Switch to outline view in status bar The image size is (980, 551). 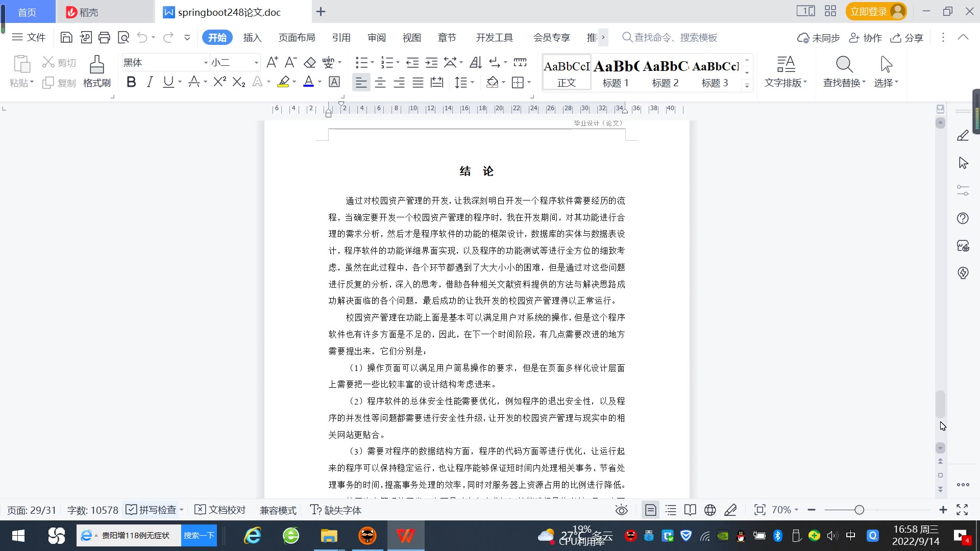(x=671, y=510)
